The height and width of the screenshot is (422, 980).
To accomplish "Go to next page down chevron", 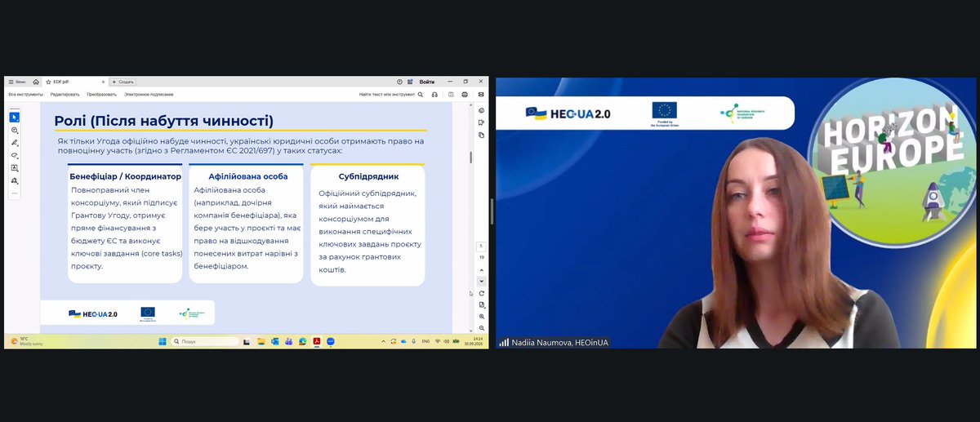I will coord(481,281).
